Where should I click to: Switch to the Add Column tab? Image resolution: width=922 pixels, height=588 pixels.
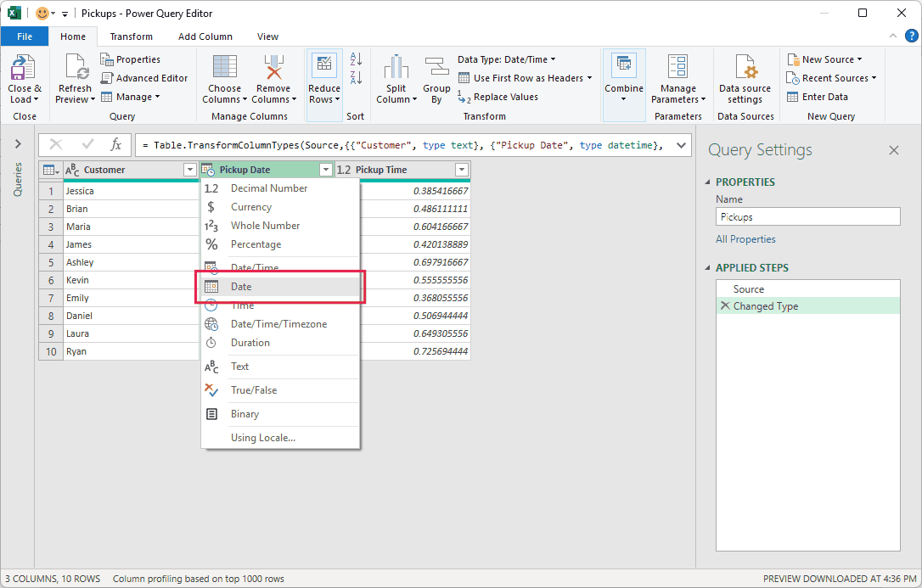coord(205,36)
